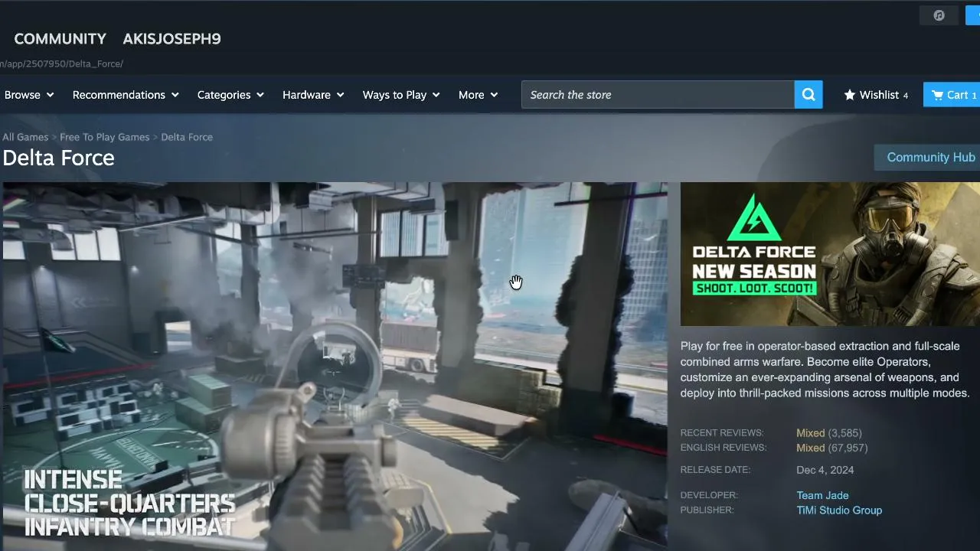Click the Wishlist star icon
Image resolution: width=980 pixels, height=551 pixels.
(x=850, y=95)
